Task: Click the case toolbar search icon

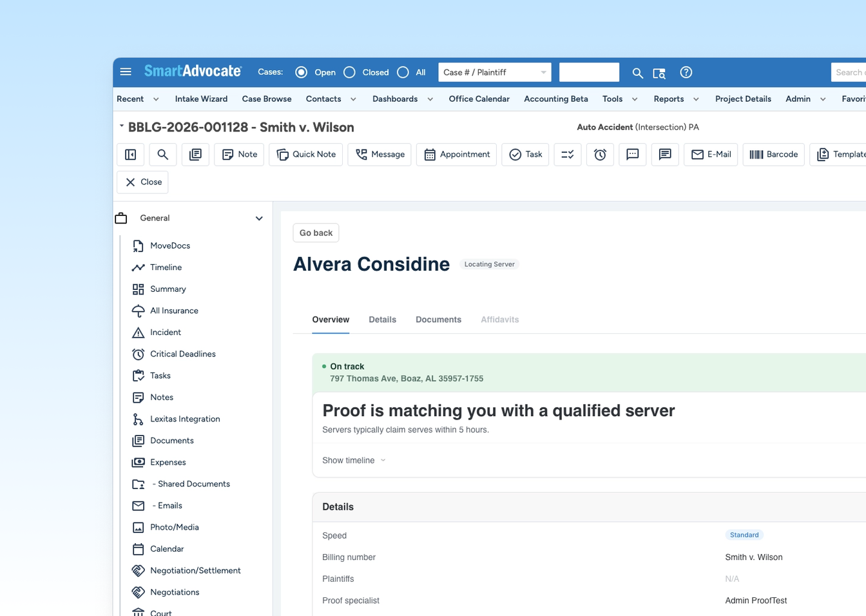Action: (163, 155)
